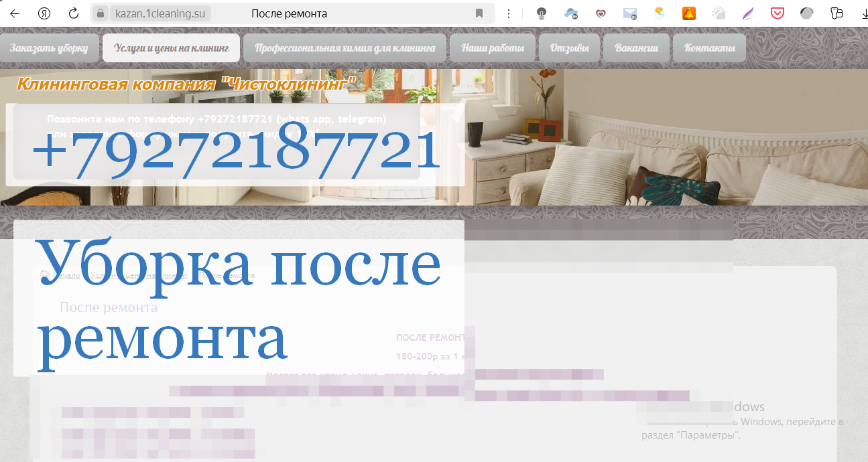Open the Заказать уборку menu item
This screenshot has width=868, height=462.
49,48
